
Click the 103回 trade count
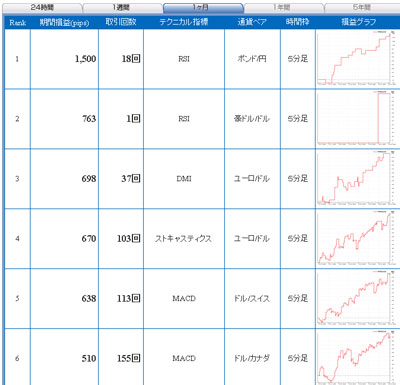[128, 239]
